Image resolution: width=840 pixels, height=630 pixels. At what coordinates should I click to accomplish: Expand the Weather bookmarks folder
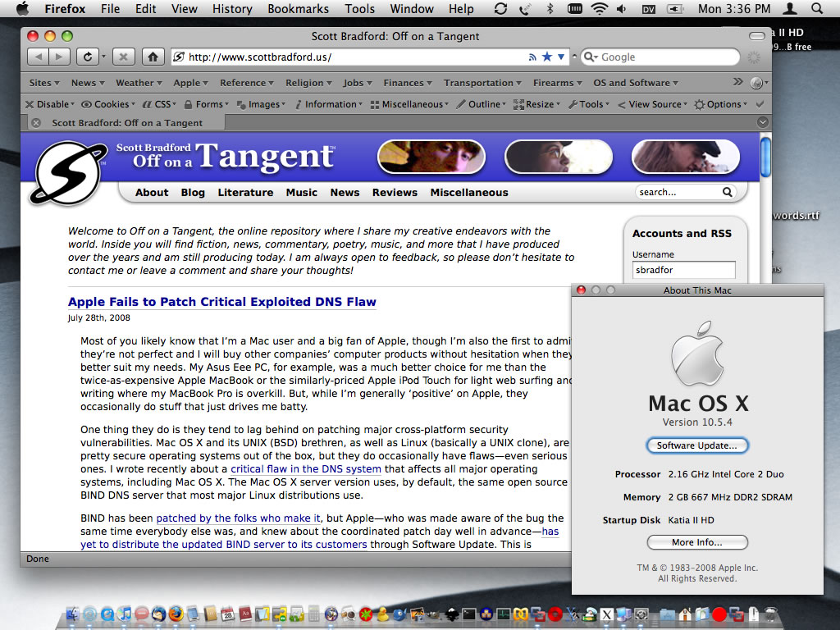coord(138,83)
